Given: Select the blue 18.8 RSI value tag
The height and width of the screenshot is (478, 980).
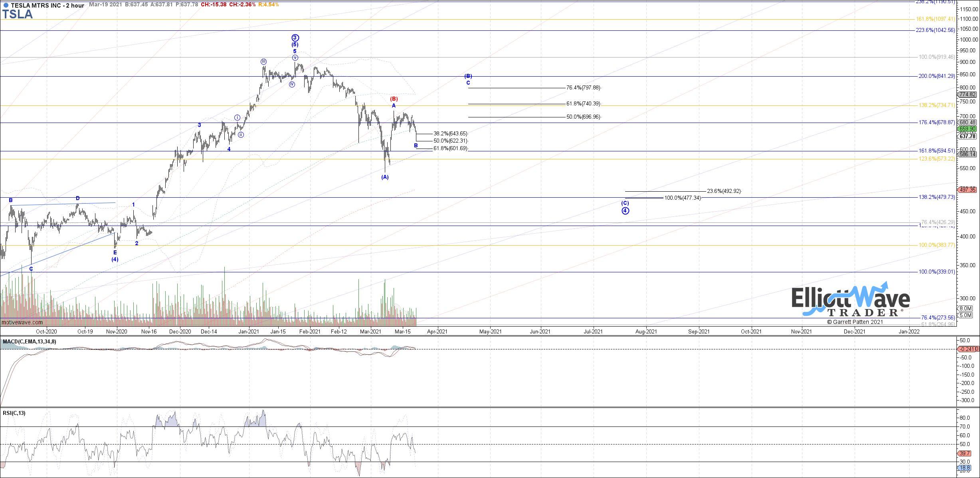Looking at the screenshot, I should point(964,468).
